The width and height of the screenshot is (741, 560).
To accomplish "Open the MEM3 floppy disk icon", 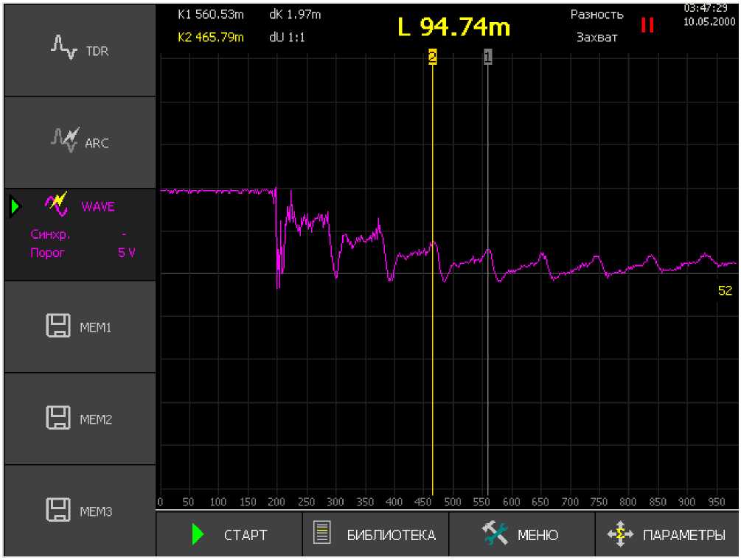I will point(58,509).
